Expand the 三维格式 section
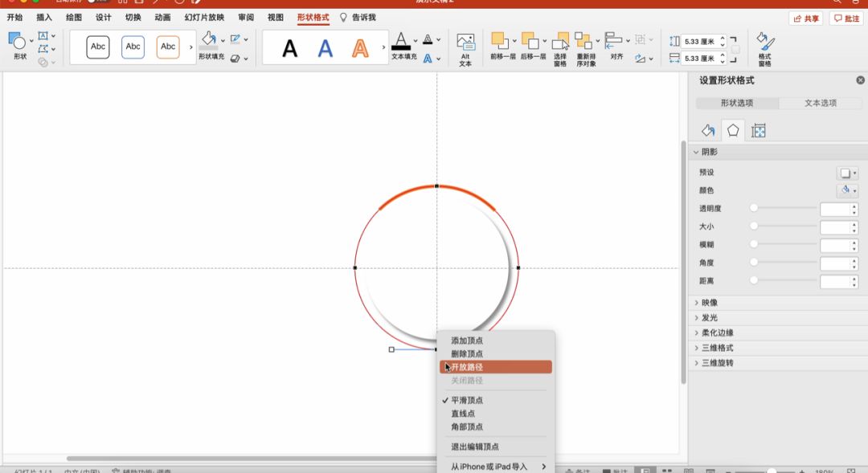Viewport: 868px width, 473px height. [x=718, y=348]
